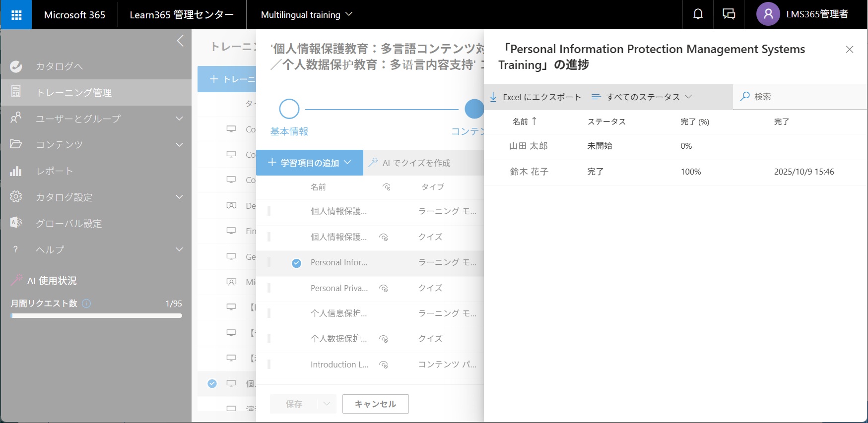Open the すべてのステータス filter dropdown
Viewport: 868px width, 423px height.
(x=642, y=97)
